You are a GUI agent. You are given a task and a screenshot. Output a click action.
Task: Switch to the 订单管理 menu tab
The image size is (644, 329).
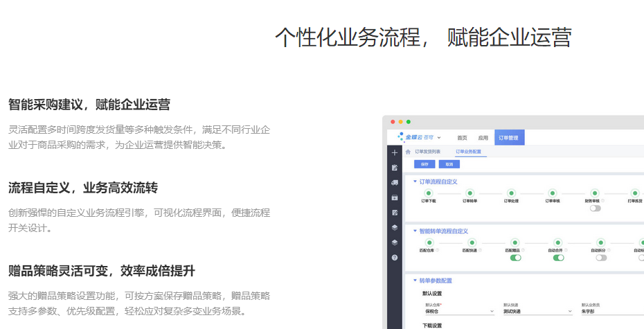click(x=509, y=138)
